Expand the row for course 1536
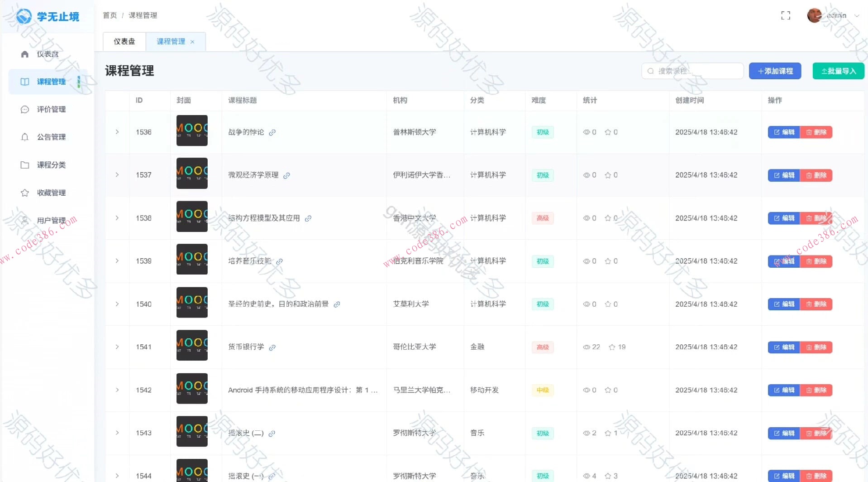The height and width of the screenshot is (482, 868). [x=117, y=132]
